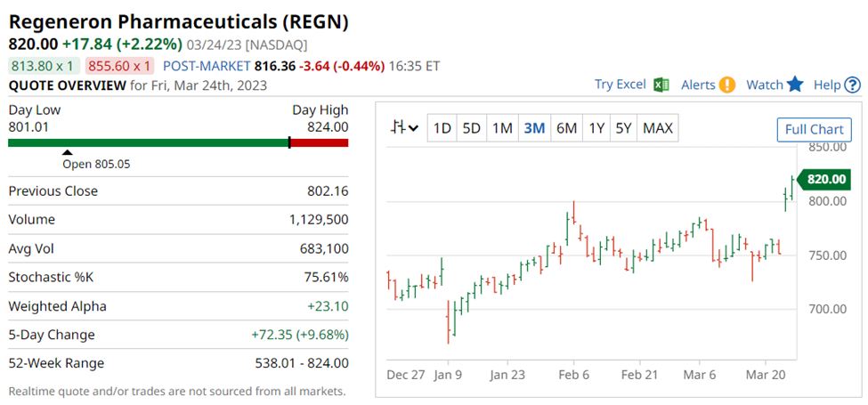Click the Open 805.05 triangle marker
Image resolution: width=868 pixels, height=405 pixels.
(x=67, y=152)
